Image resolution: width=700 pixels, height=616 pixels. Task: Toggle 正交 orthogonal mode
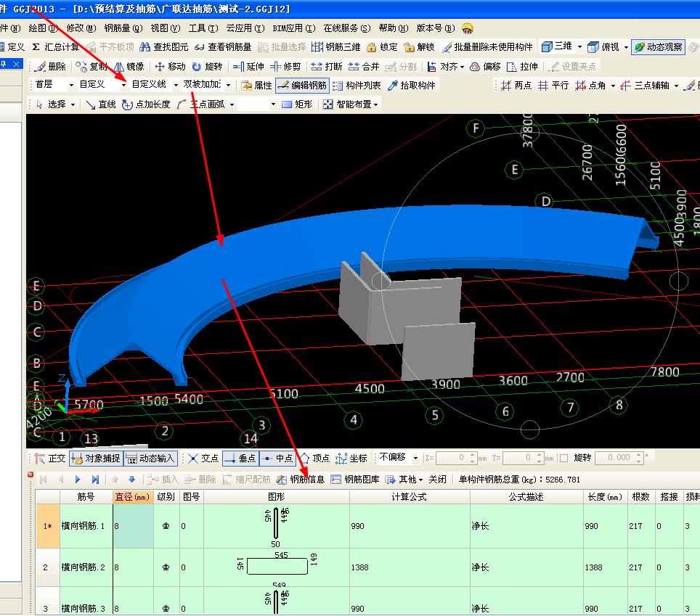pyautogui.click(x=50, y=458)
